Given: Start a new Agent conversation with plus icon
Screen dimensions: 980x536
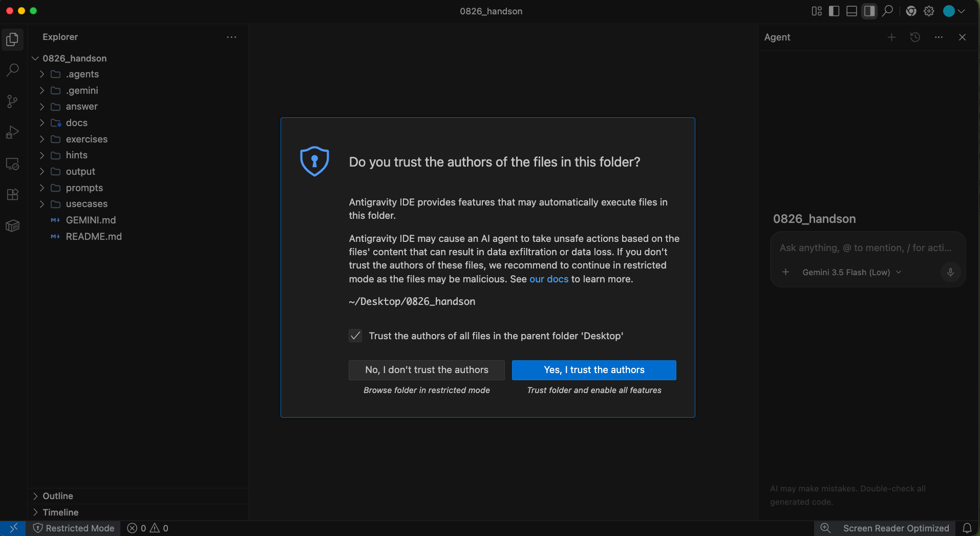Looking at the screenshot, I should point(891,37).
